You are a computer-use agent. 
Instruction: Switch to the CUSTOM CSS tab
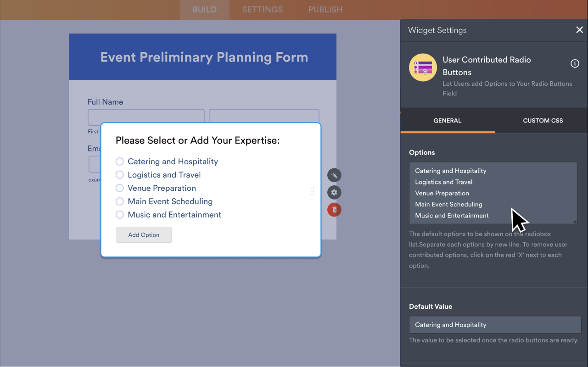543,120
